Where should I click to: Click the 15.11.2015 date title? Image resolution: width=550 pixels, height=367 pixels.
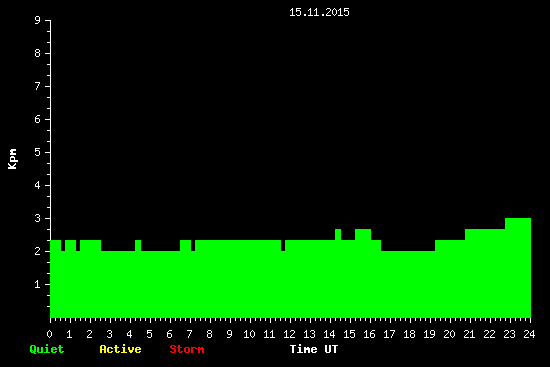click(319, 12)
